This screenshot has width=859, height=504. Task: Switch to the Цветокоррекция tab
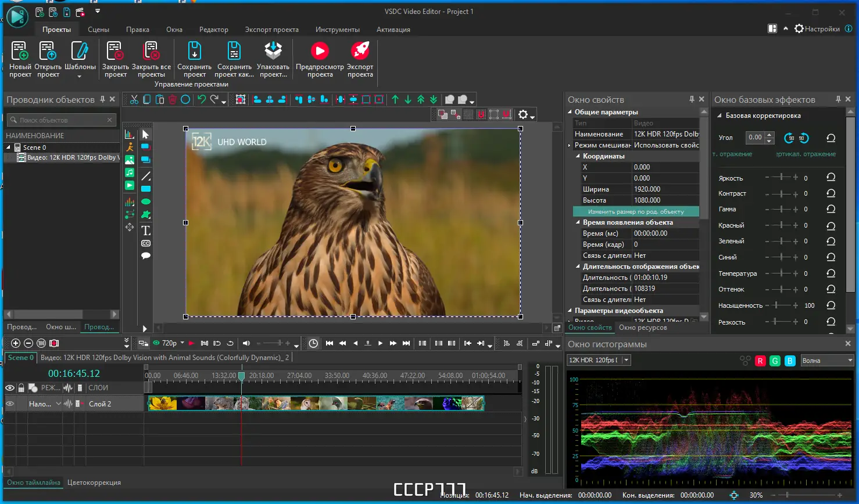tap(94, 483)
